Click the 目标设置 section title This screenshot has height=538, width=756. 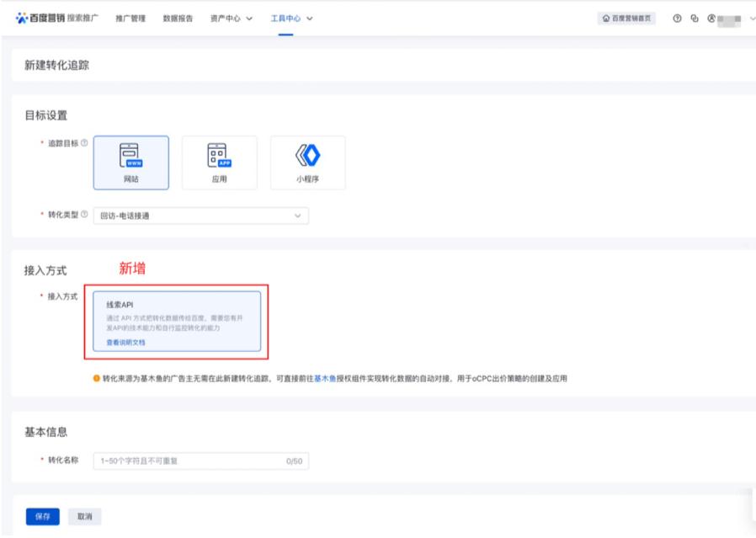(x=46, y=115)
